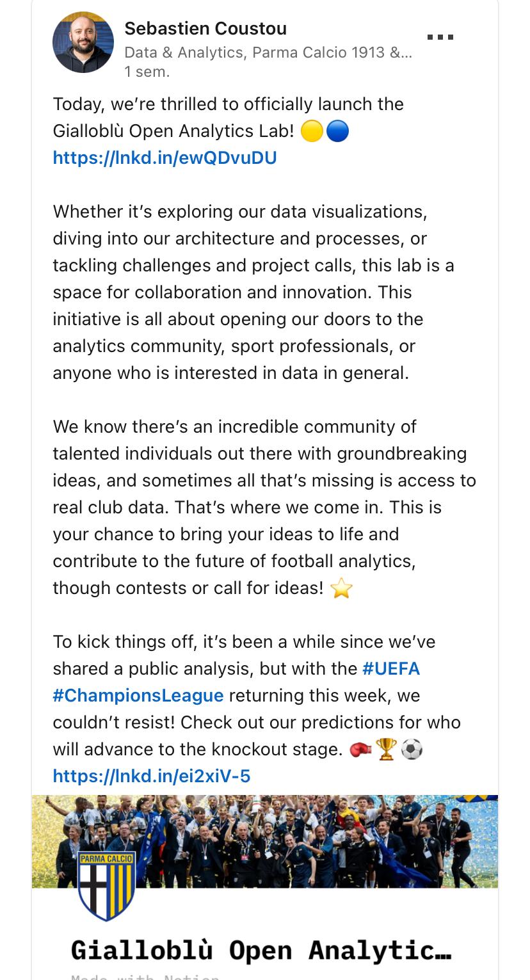The height and width of the screenshot is (980, 530).
Task: Open Sebastien Coustou's profile picture
Action: [x=83, y=42]
